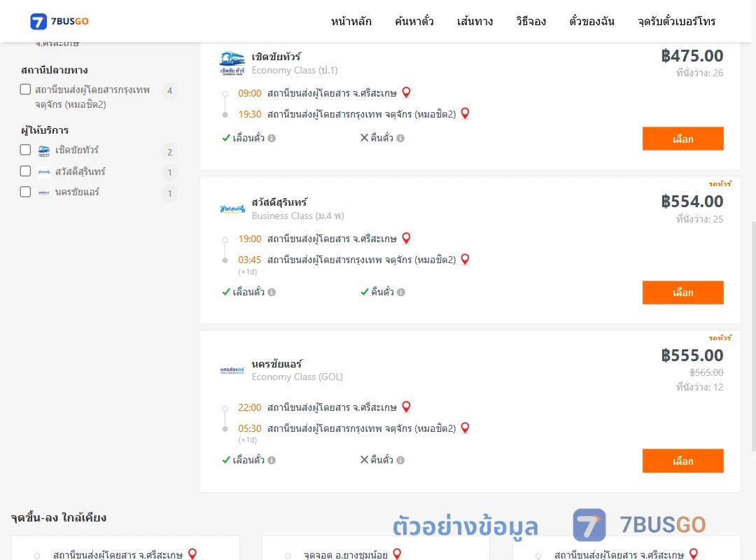Click นครชัยแอร์ logo in filter list

(x=44, y=192)
